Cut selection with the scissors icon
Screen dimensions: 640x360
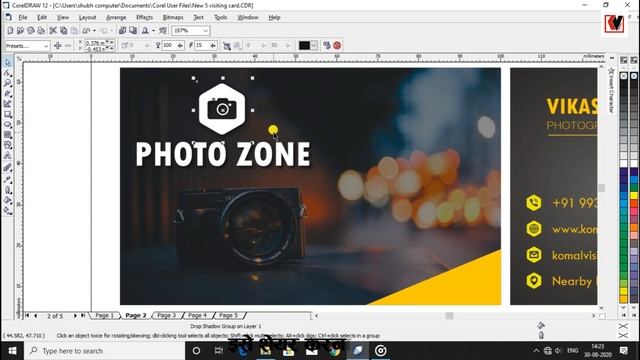coord(53,31)
